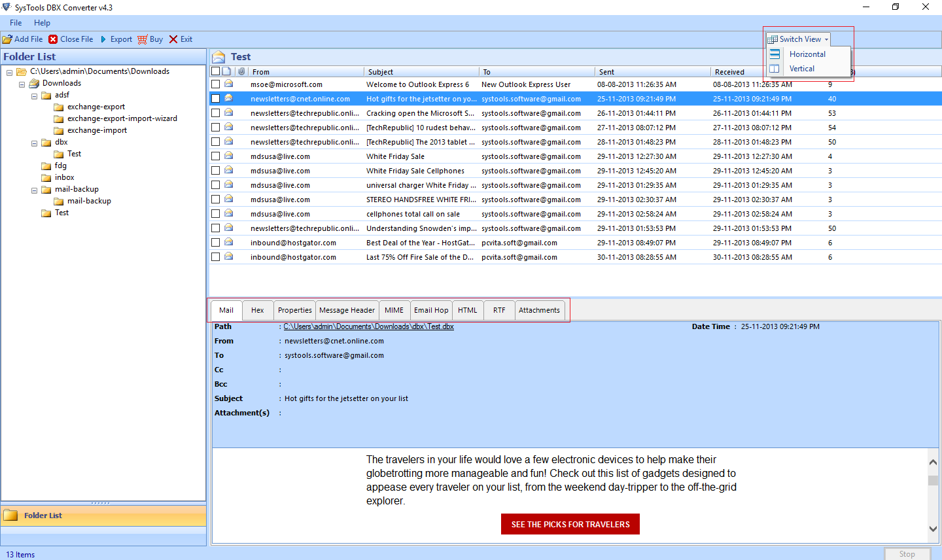Image resolution: width=942 pixels, height=560 pixels.
Task: Click the Add File toolbar icon
Action: click(7, 39)
